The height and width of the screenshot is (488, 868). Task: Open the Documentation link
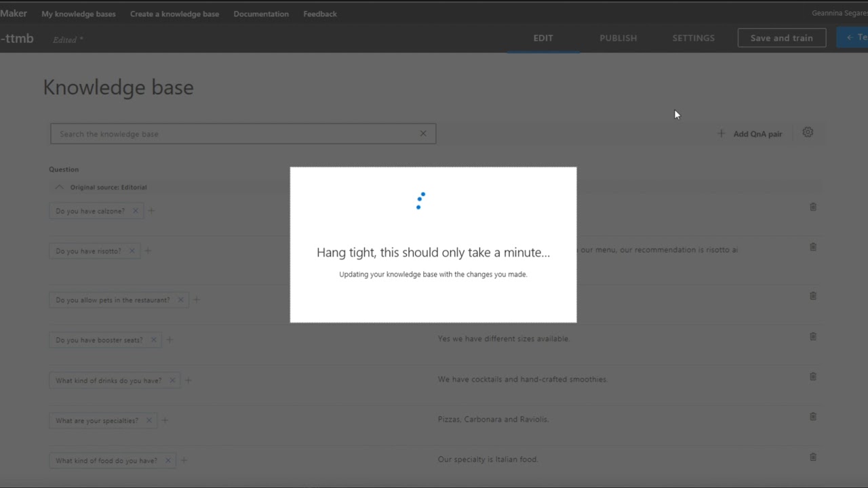click(x=261, y=14)
